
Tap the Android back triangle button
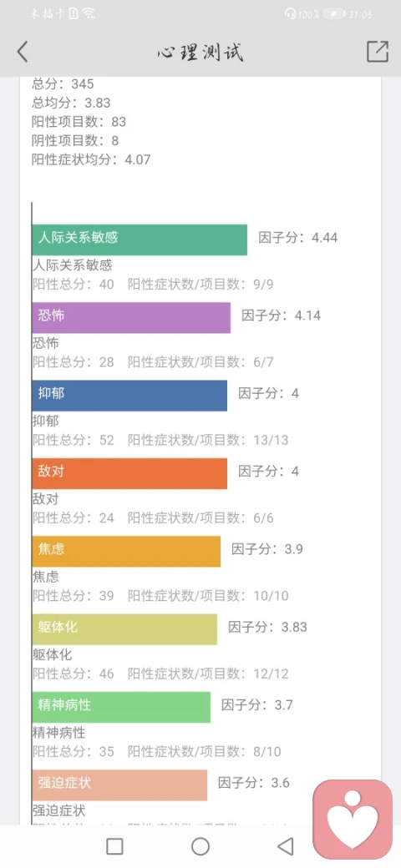click(x=285, y=845)
